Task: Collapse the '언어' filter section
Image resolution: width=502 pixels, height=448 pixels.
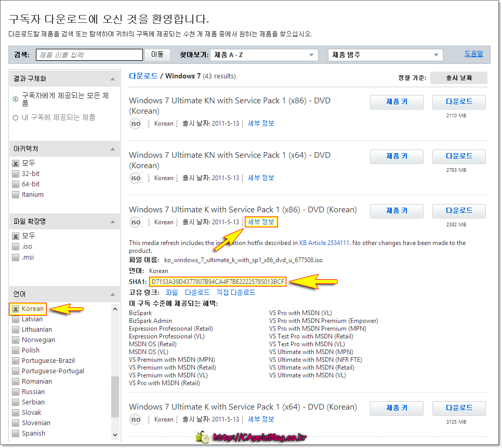Action: (x=112, y=294)
